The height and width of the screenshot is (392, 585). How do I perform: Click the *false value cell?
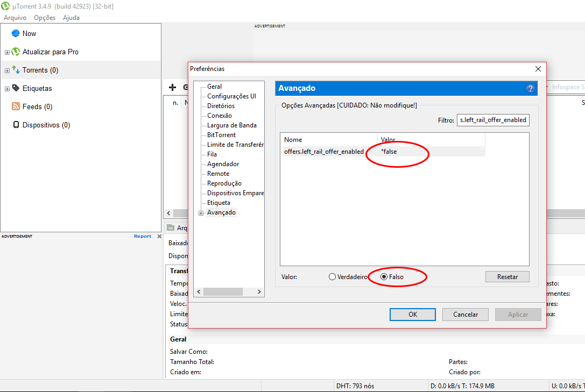click(x=389, y=152)
